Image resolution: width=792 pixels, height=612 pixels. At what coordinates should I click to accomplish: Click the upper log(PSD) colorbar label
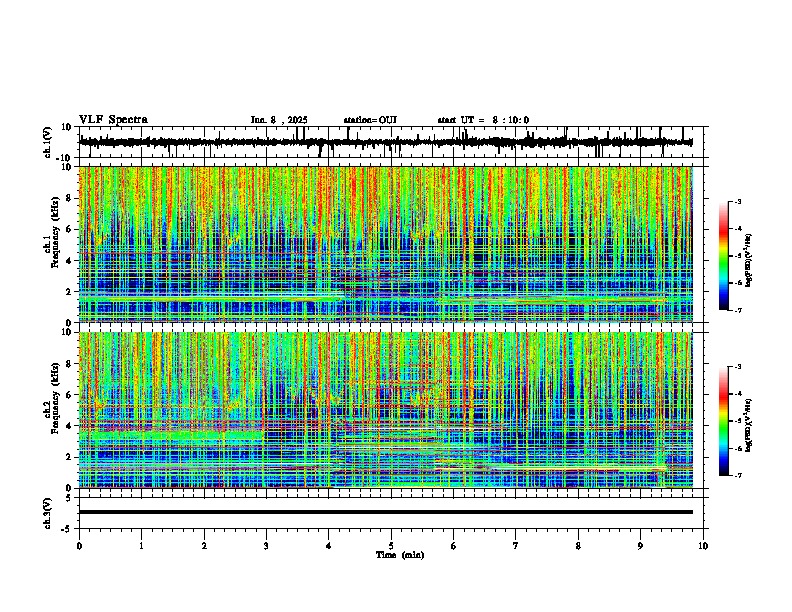[x=749, y=261]
